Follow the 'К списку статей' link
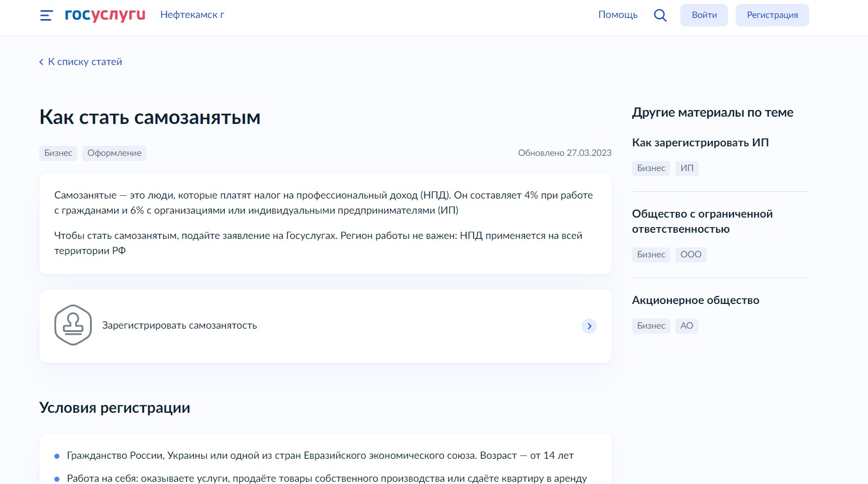The width and height of the screenshot is (868, 484). coord(85,62)
